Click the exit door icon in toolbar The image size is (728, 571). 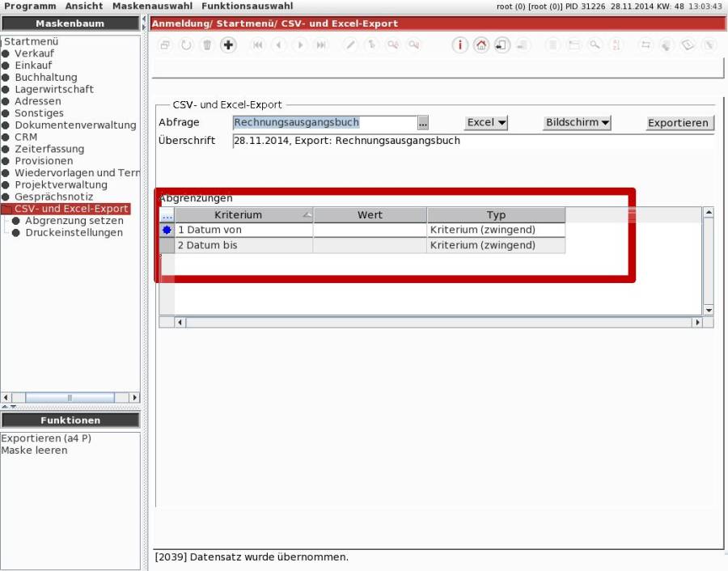click(x=502, y=45)
